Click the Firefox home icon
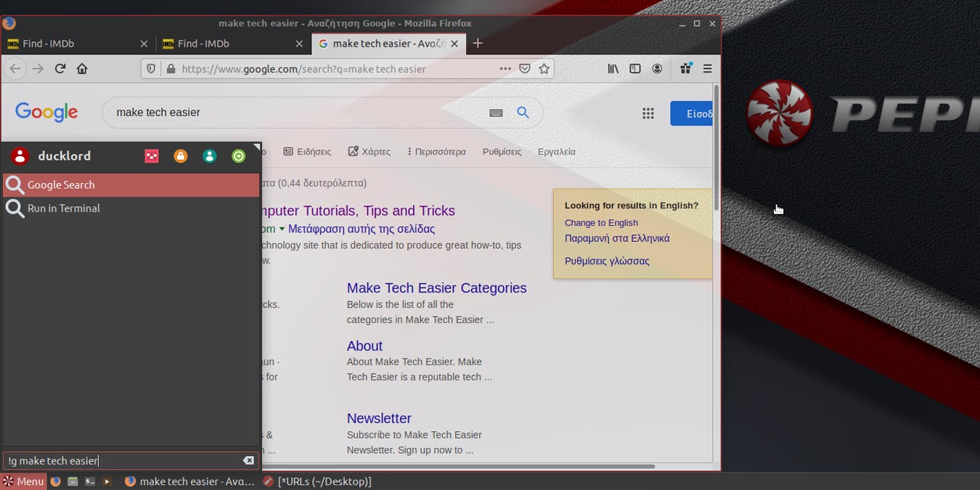 [83, 68]
